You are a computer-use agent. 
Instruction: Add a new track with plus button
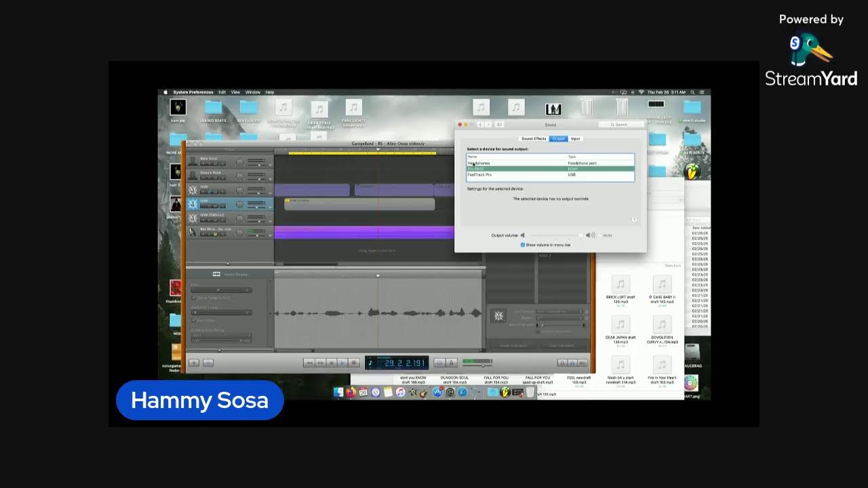[x=194, y=363]
